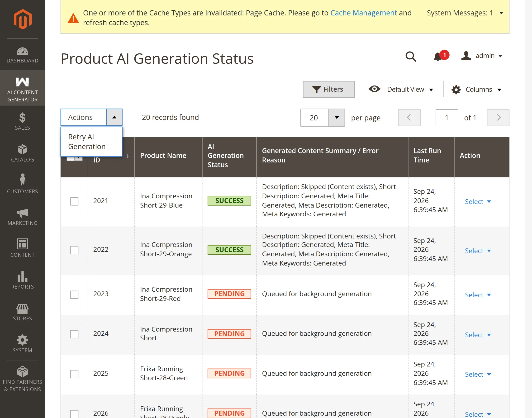Click the Magento logo icon
This screenshot has width=532, height=418.
point(23,19)
